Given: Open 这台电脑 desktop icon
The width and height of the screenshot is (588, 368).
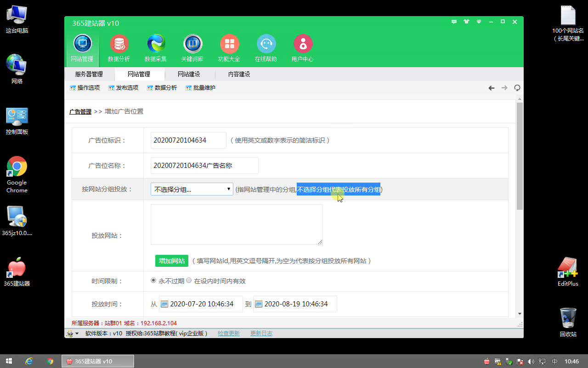Looking at the screenshot, I should tap(17, 20).
